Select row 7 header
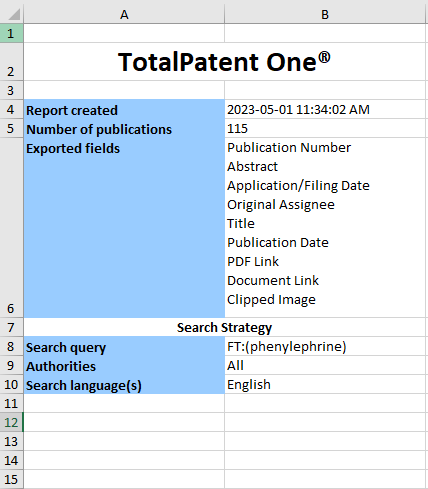The height and width of the screenshot is (489, 428). point(11,327)
